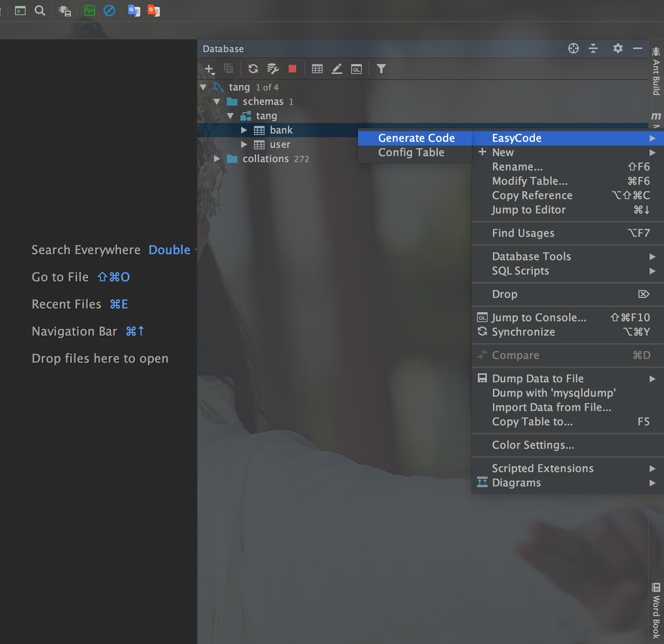The height and width of the screenshot is (644, 664).
Task: Click the blue Google Translate icon
Action: click(134, 11)
